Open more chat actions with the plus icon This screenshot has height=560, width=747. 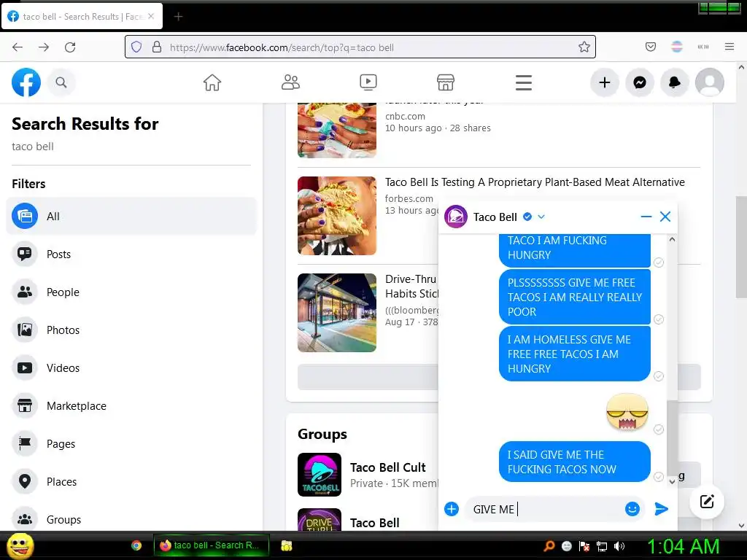451,509
